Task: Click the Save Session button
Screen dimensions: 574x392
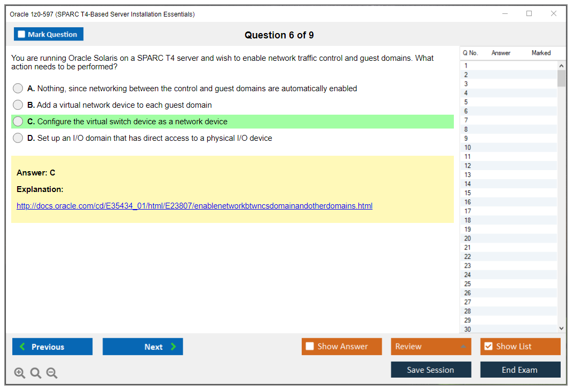Action: (431, 370)
